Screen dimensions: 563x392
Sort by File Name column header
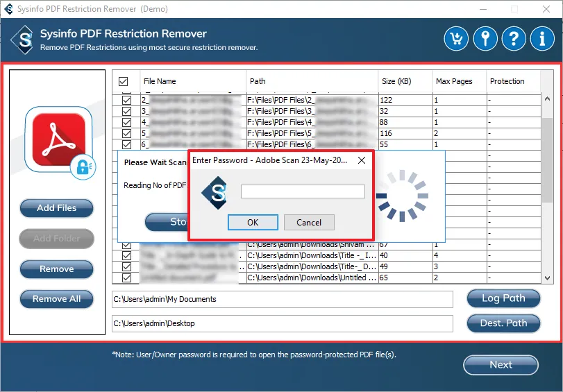(x=193, y=81)
